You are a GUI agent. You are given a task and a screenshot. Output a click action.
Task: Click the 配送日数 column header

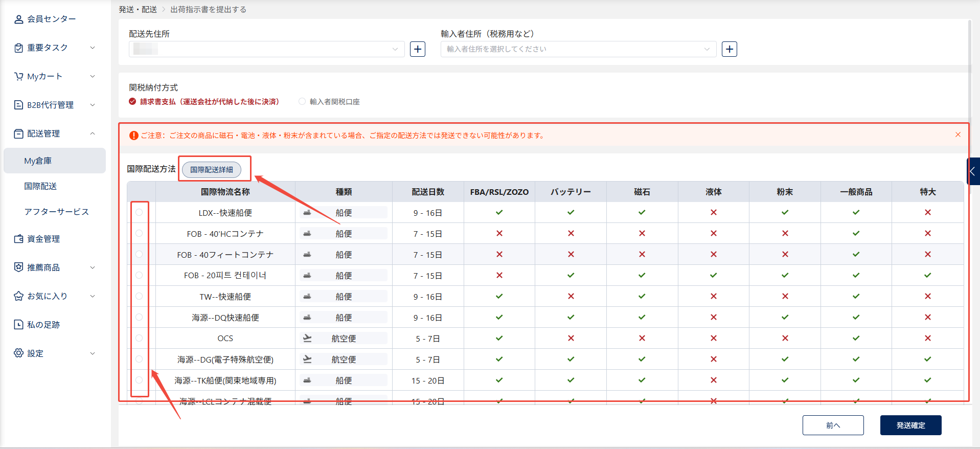(428, 192)
